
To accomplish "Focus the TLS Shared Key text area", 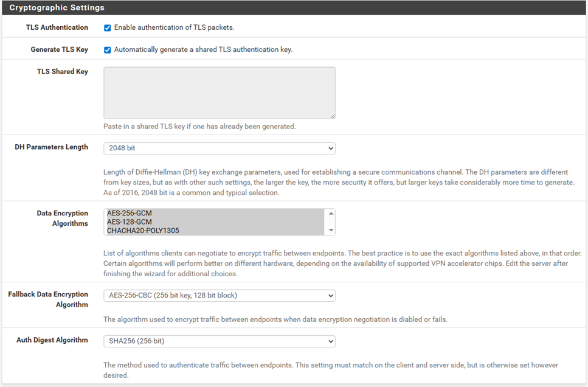I will (219, 92).
